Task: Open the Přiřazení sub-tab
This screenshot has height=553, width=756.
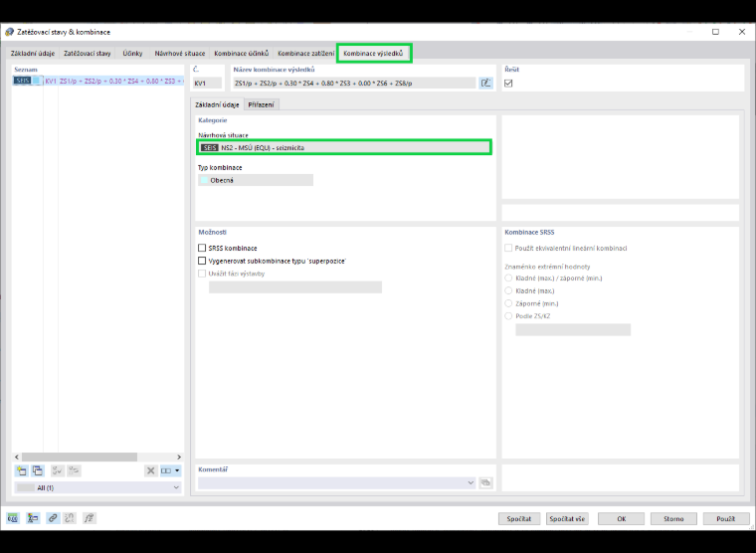Action: (262, 104)
